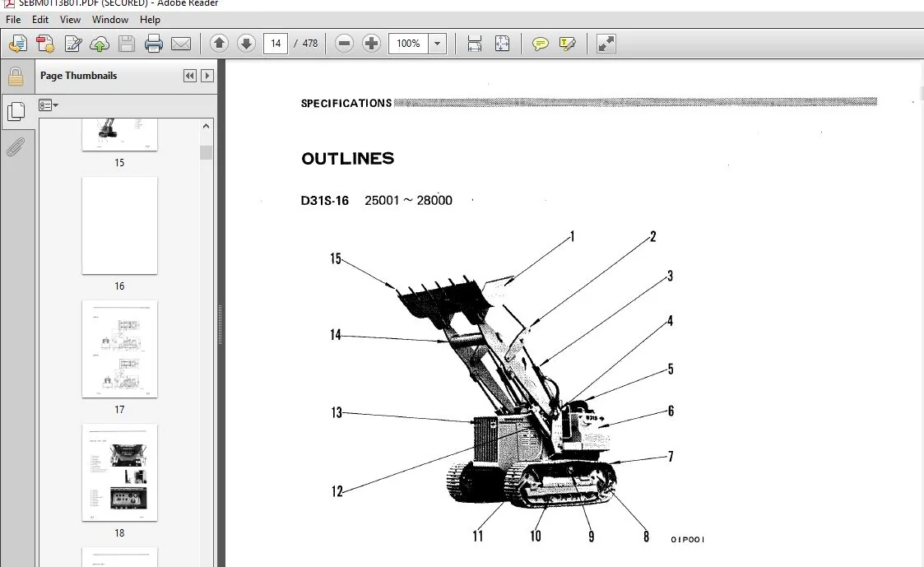Print the document using the printer icon
The image size is (924, 567).
[x=153, y=44]
